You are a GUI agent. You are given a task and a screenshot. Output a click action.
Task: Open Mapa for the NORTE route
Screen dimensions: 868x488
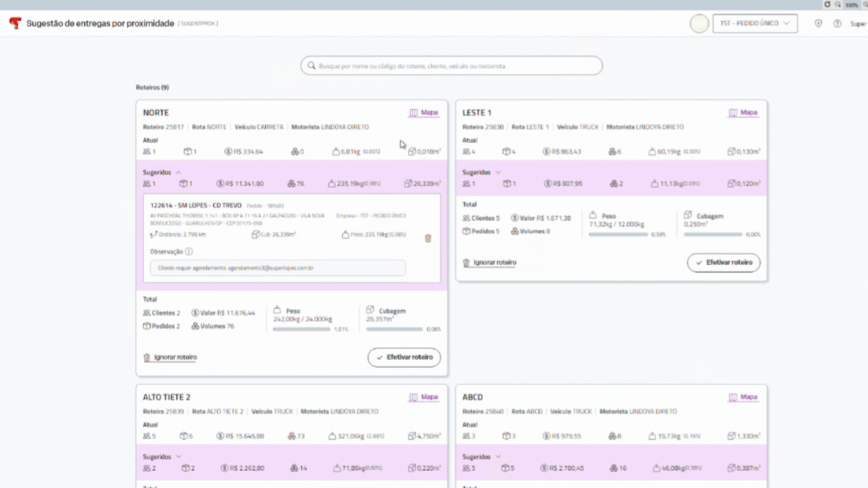coord(423,112)
